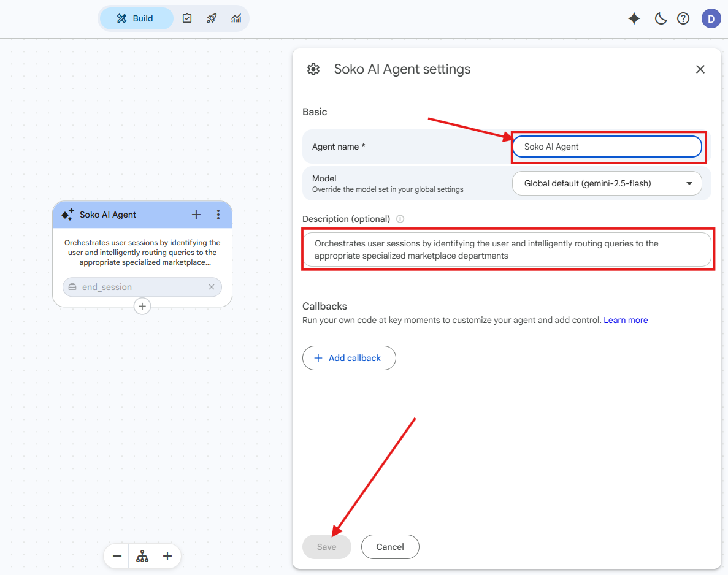The image size is (728, 575).
Task: Open the Build tab
Action: coord(136,18)
